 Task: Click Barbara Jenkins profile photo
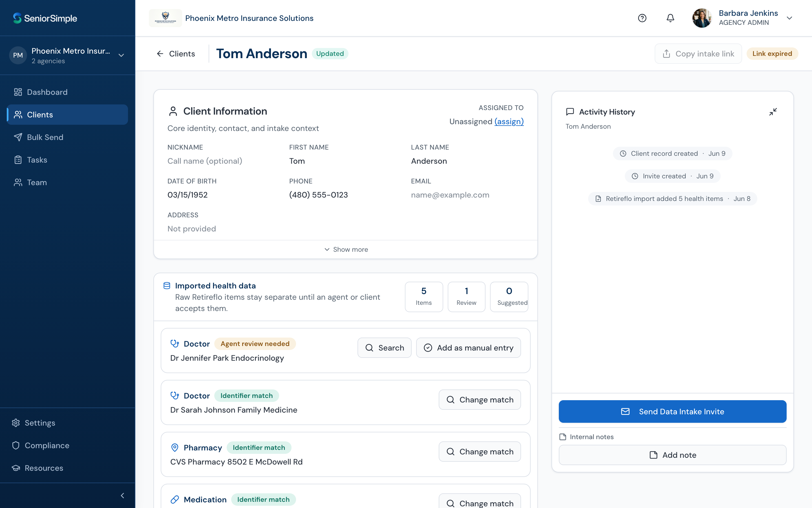702,18
